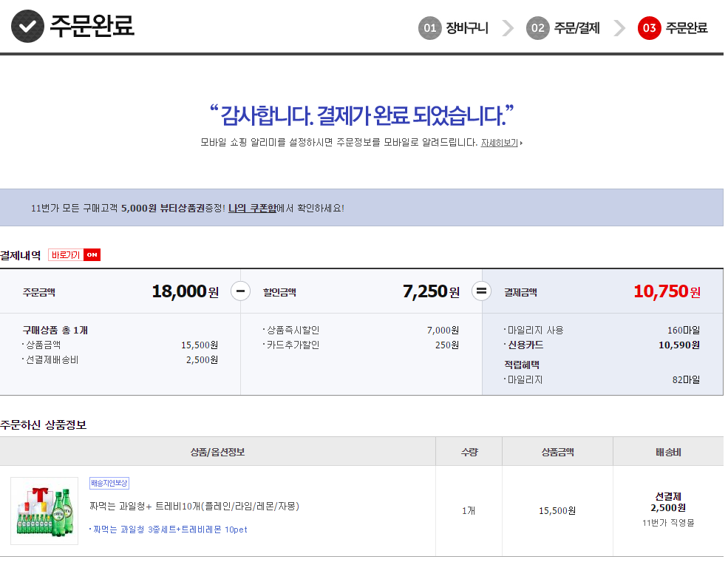Open the 나의 쿠폰함 link

pyautogui.click(x=252, y=208)
